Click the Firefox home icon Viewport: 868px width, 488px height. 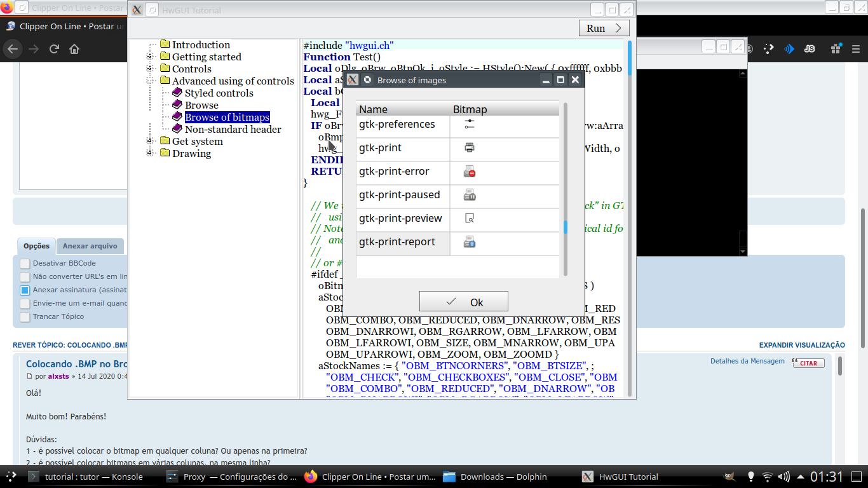pyautogui.click(x=74, y=49)
